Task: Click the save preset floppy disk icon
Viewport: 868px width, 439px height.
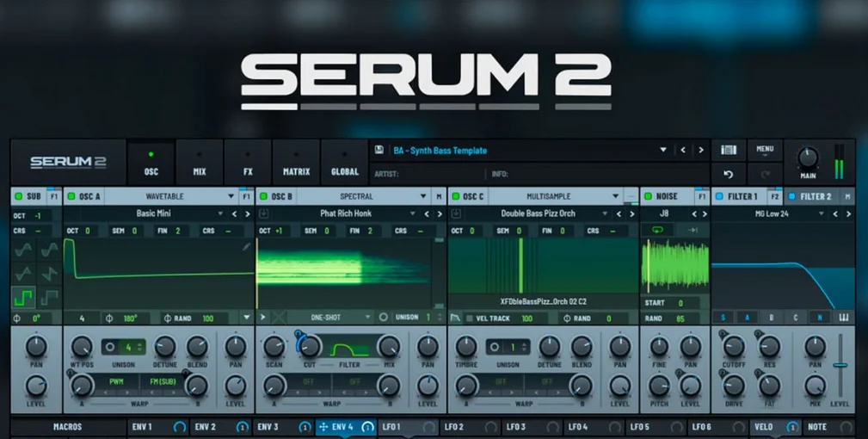Action: point(379,150)
